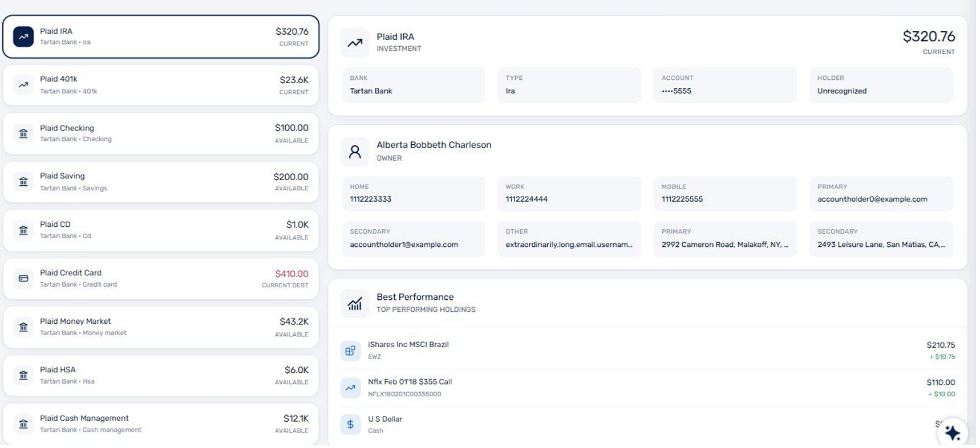Click the TYPE field showing Ira
This screenshot has width=980, height=448.
point(569,85)
